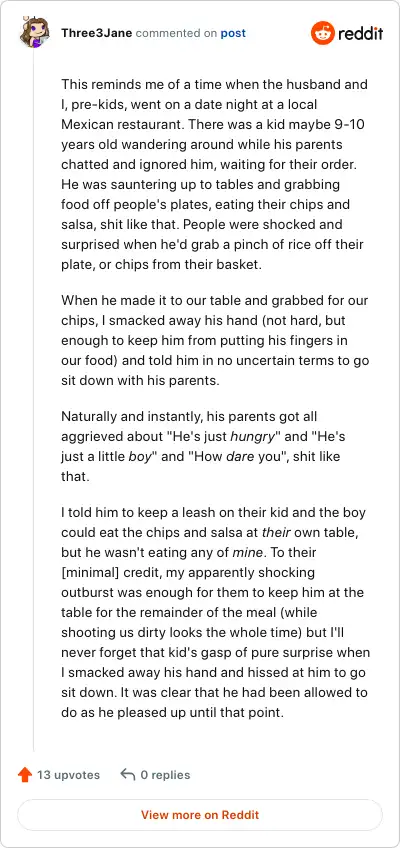Click the Reddit Snoo logo icon
This screenshot has width=400, height=848.
click(323, 33)
